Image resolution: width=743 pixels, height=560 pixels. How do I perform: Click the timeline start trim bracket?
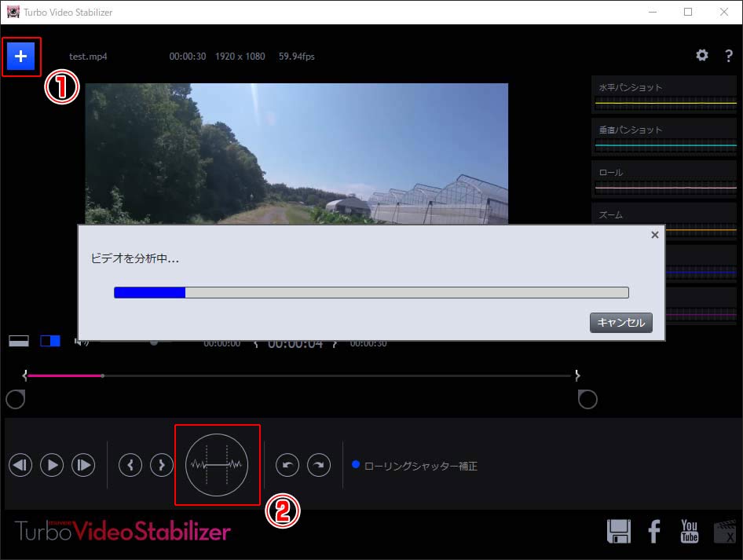coord(25,375)
